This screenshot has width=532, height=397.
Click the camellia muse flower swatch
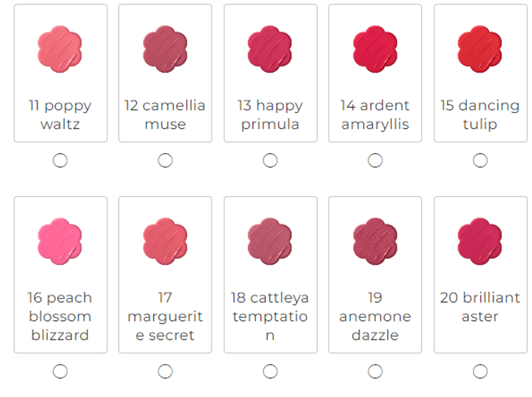(x=165, y=49)
